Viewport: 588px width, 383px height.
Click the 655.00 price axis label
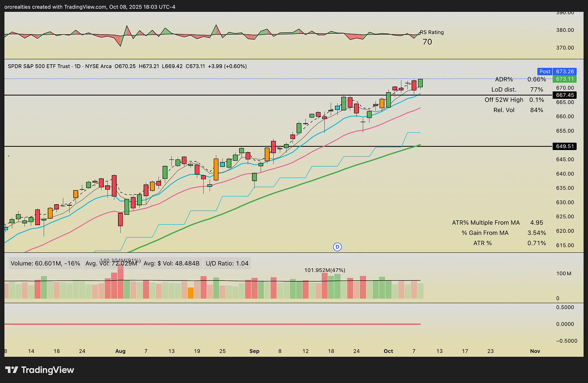click(x=565, y=131)
